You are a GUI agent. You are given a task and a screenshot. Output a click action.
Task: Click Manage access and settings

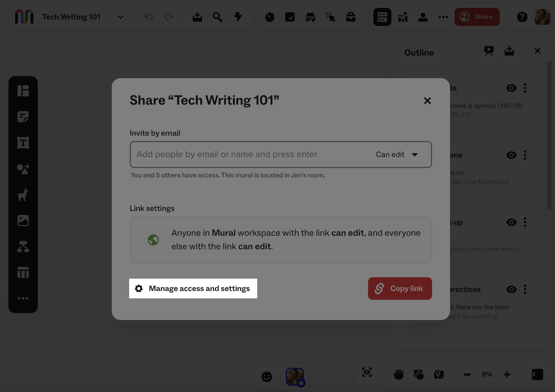click(x=193, y=289)
